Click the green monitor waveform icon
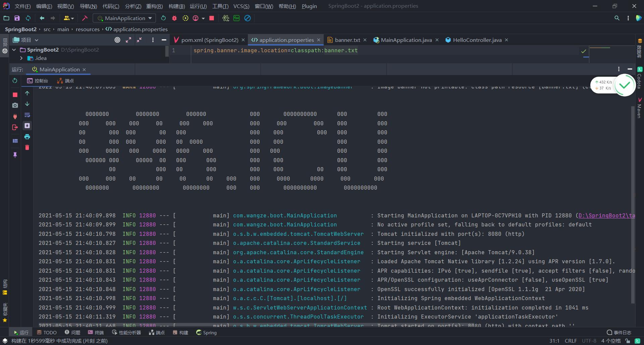The image size is (644, 345). click(236, 18)
